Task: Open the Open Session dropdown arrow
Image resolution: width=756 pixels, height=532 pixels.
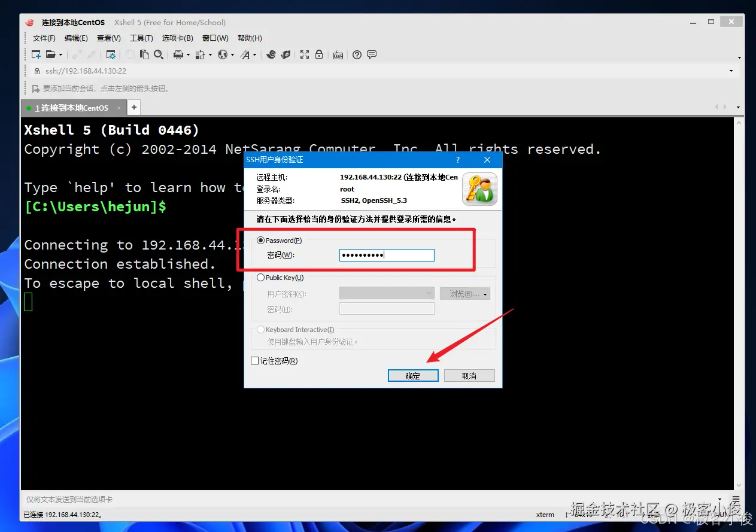Action: pos(60,55)
